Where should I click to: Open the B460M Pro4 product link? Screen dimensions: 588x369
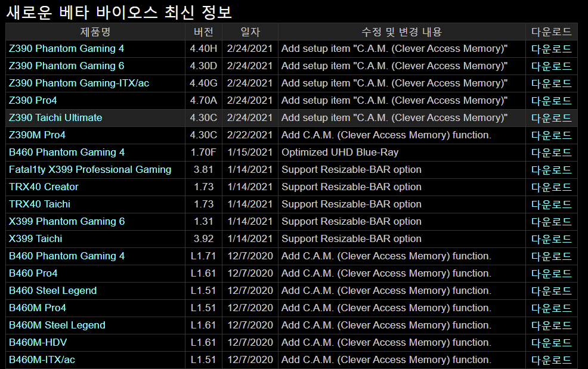coord(38,308)
